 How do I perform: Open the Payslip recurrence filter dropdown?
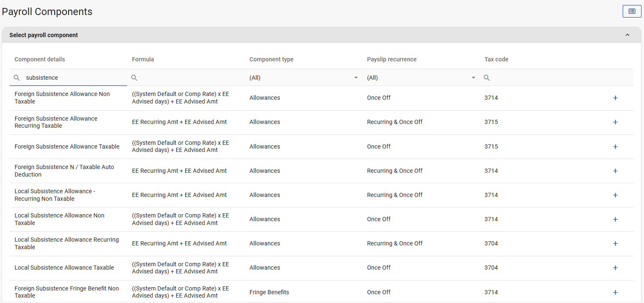tap(421, 78)
